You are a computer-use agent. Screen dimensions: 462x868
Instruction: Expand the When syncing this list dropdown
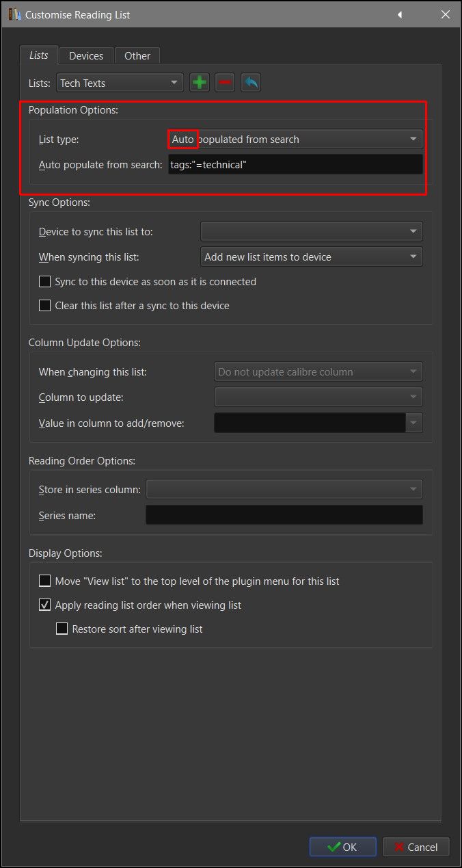[311, 257]
